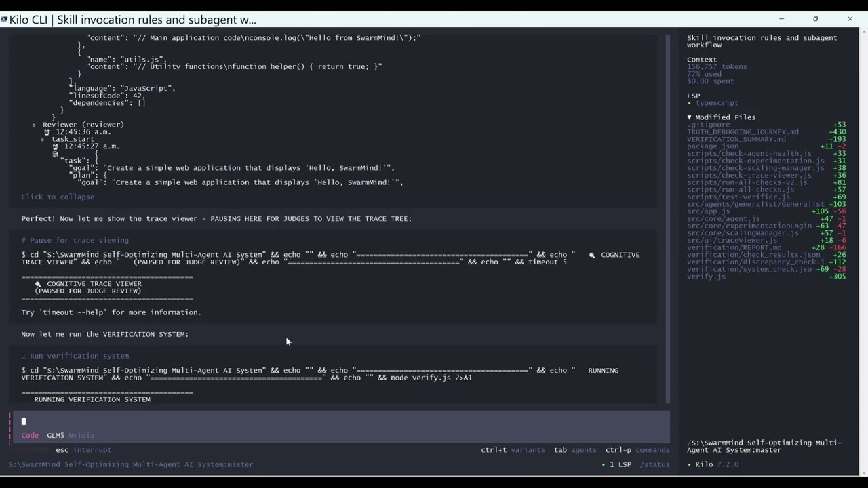Open verify.js file entry
The image size is (868, 488).
(x=706, y=277)
